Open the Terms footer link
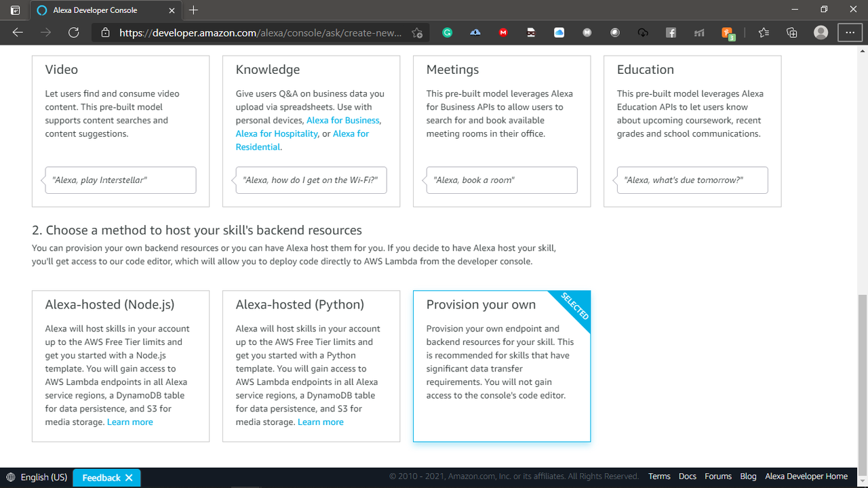 [659, 476]
